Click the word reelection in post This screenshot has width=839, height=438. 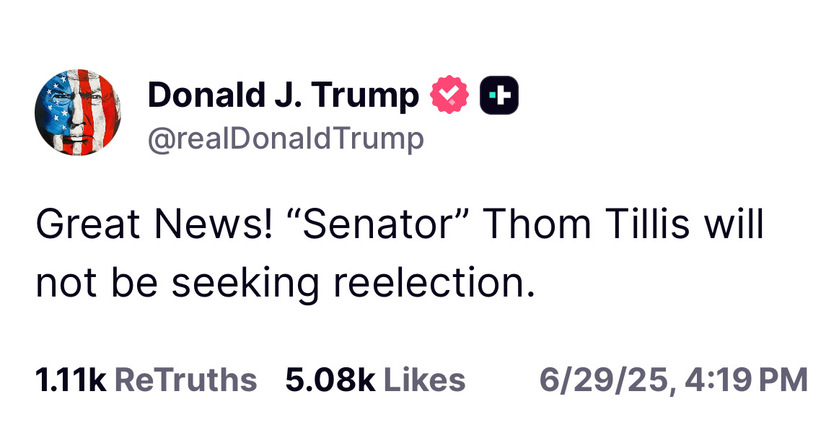click(x=434, y=283)
